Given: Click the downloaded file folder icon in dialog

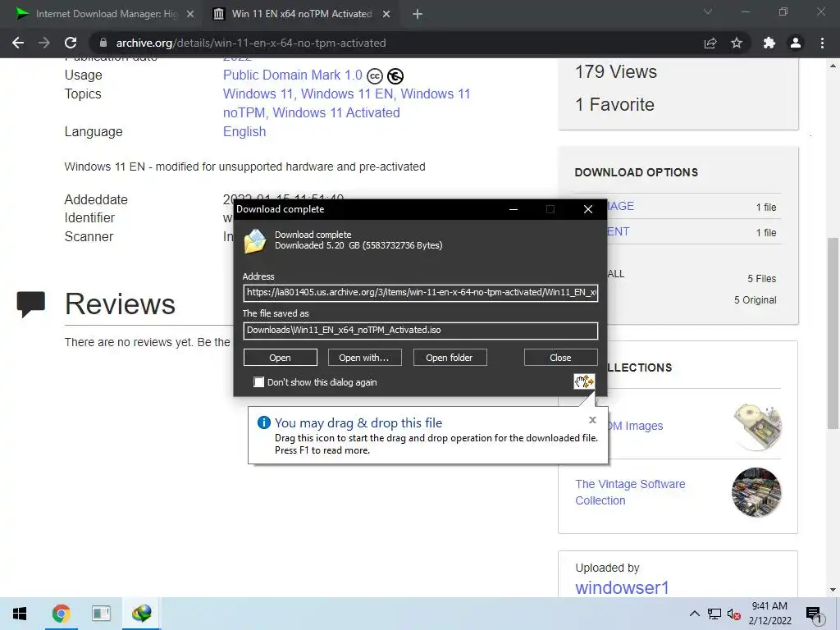Looking at the screenshot, I should [x=255, y=241].
